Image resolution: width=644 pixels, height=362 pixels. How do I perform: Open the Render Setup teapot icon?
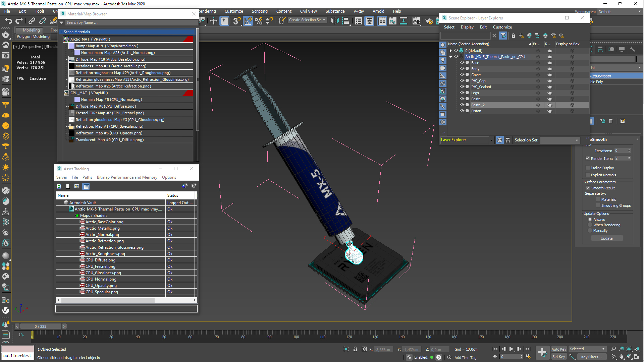(x=429, y=21)
